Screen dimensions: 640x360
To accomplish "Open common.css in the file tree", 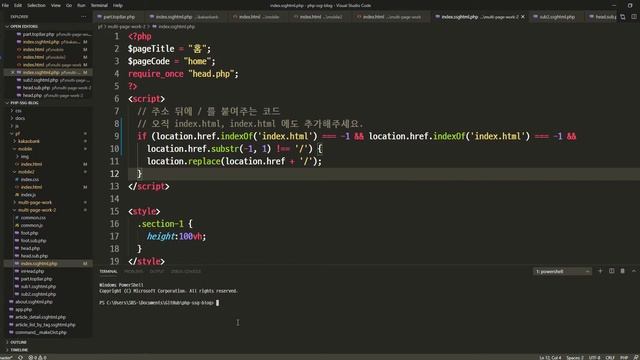I will [x=33, y=218].
